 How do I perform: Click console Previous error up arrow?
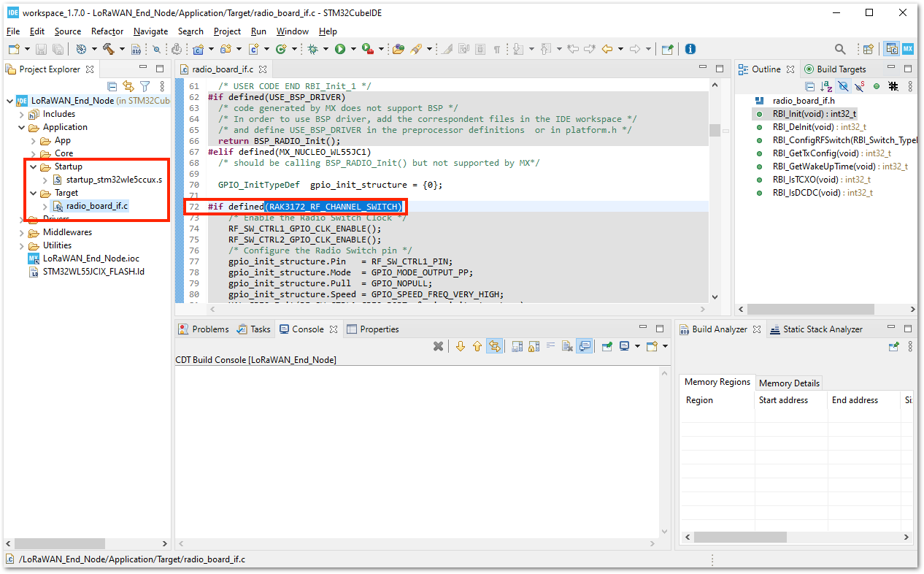click(x=477, y=346)
